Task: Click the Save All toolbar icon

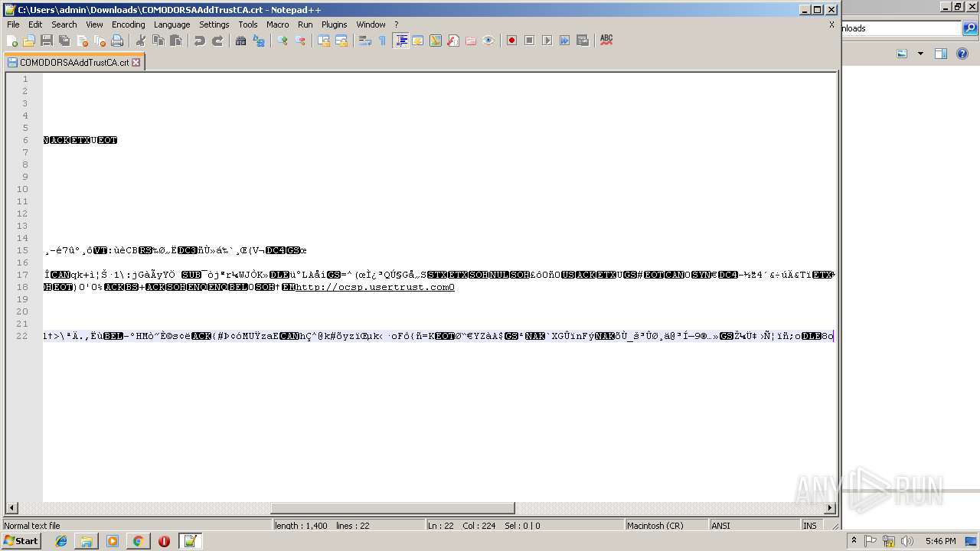Action: (x=64, y=41)
